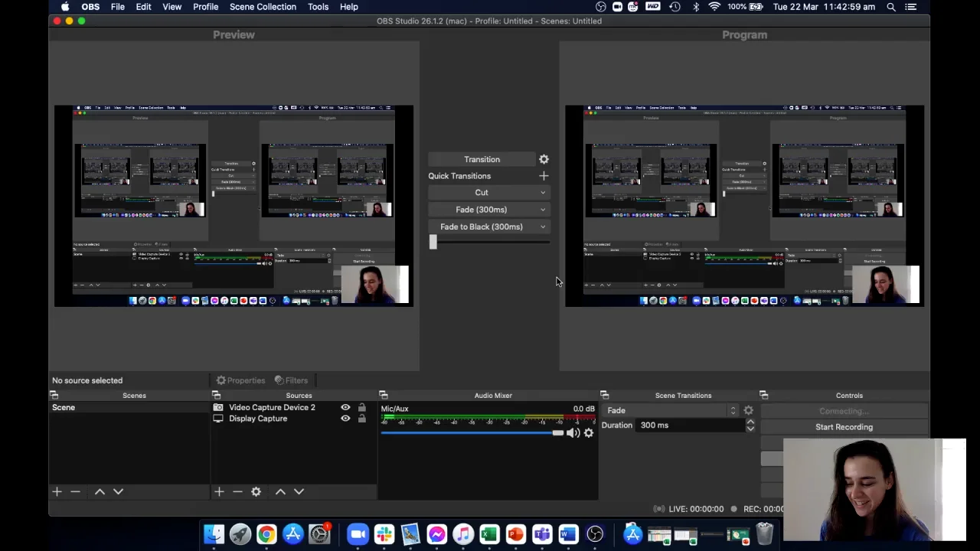Viewport: 980px width, 551px height.
Task: Open Spotlight search in menu bar
Action: 891,7
